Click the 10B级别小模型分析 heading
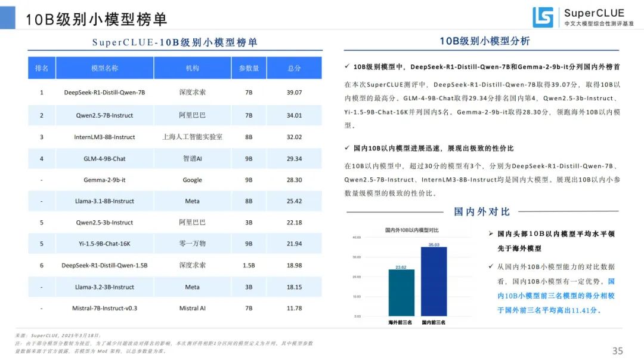 click(485, 41)
